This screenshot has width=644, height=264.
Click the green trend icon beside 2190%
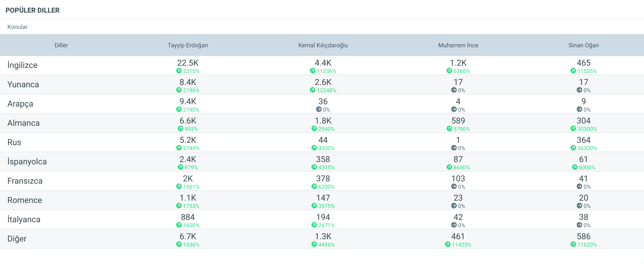pyautogui.click(x=179, y=109)
